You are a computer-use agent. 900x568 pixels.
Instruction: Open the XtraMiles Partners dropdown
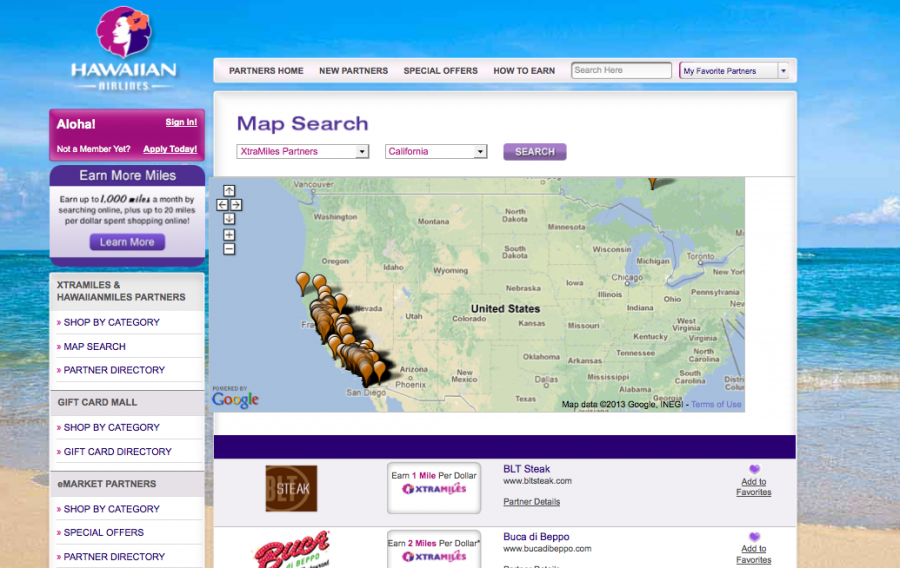[303, 152]
